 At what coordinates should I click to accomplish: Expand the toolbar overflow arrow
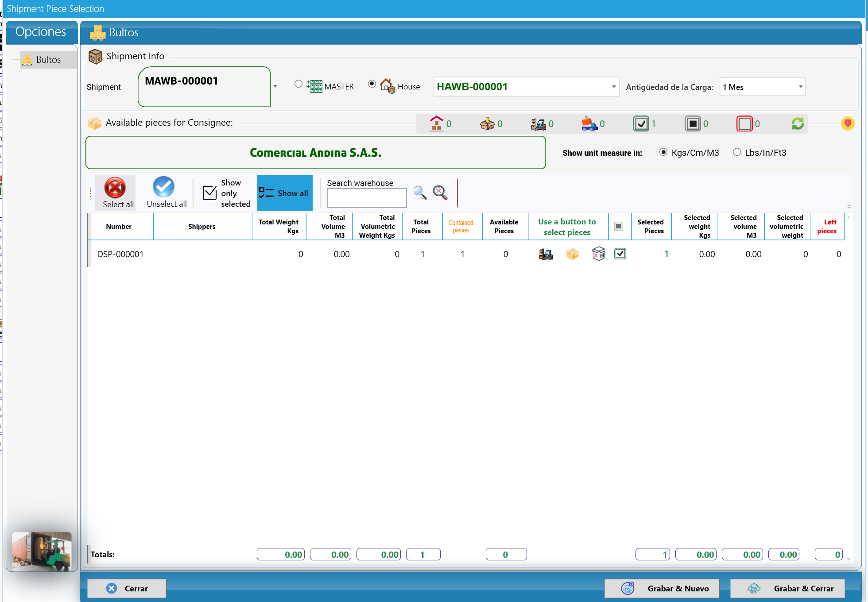pyautogui.click(x=849, y=207)
